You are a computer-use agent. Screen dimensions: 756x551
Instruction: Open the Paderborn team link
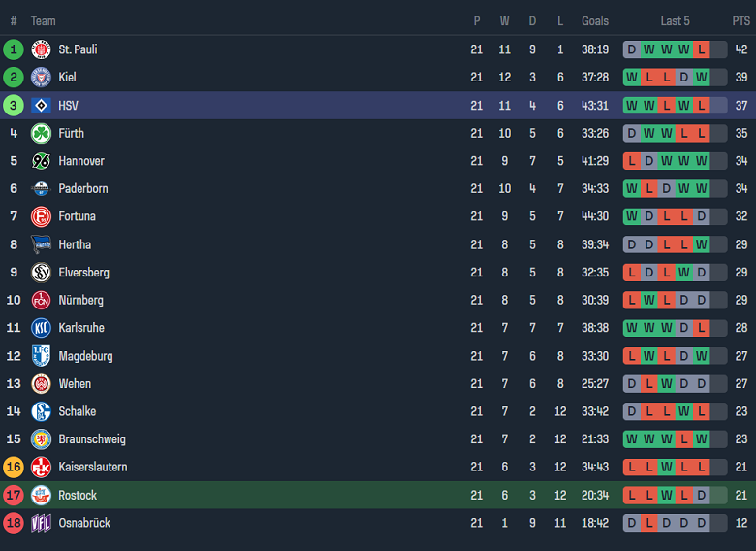83,189
